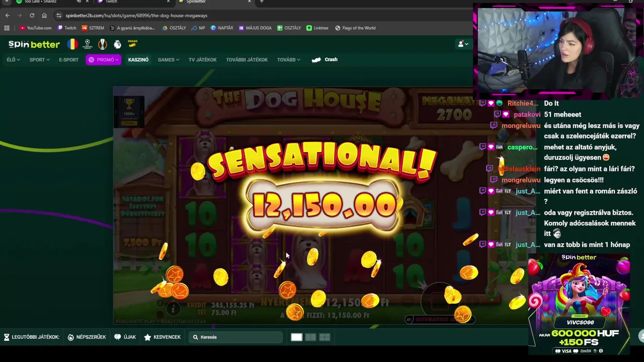Open the Flags of the World bookmark
The width and height of the screenshot is (644, 362).
pos(355,28)
